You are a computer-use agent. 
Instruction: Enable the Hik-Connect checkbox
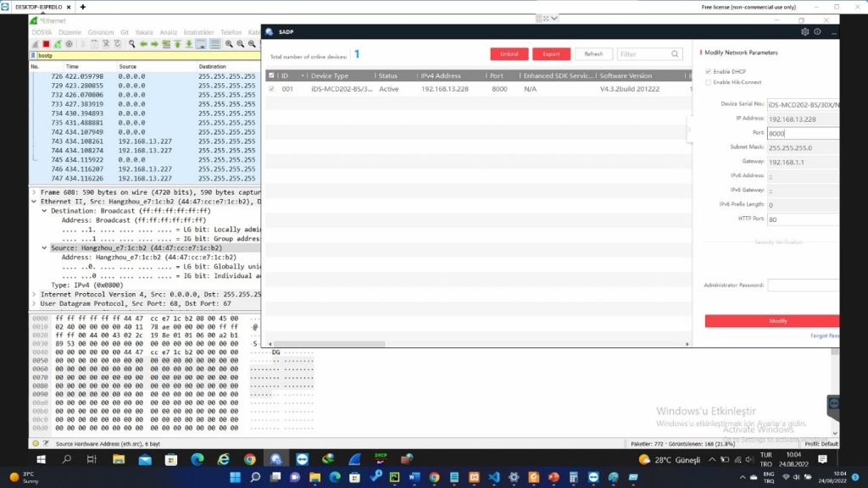pyautogui.click(x=709, y=82)
